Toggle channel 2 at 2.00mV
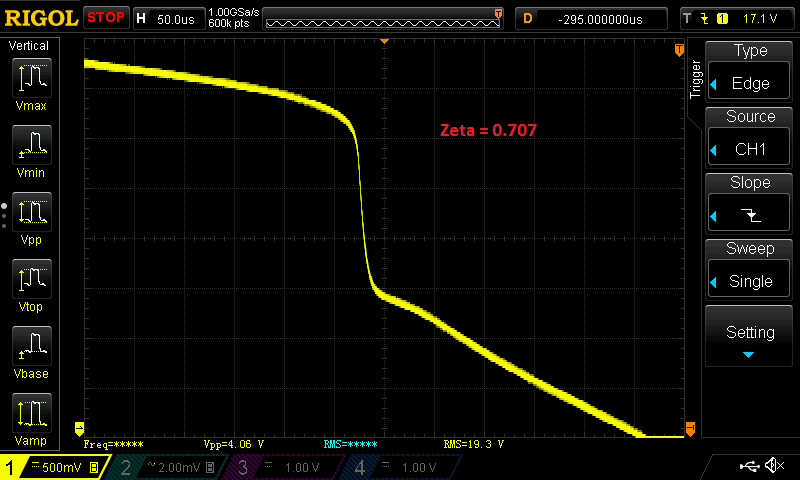 (x=168, y=467)
